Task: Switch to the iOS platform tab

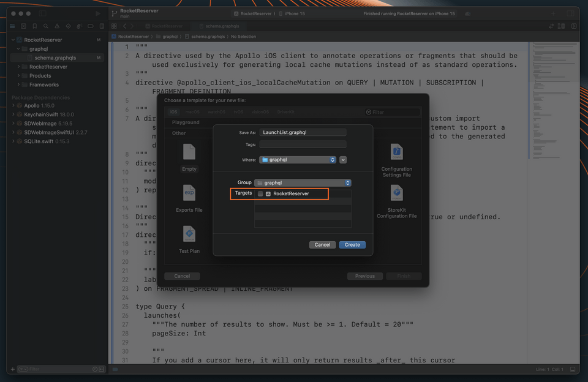Action: point(173,112)
